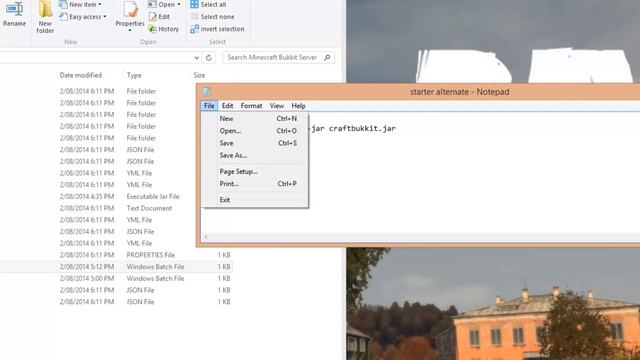Sort by Date modified column header
The image size is (640, 360).
point(81,75)
